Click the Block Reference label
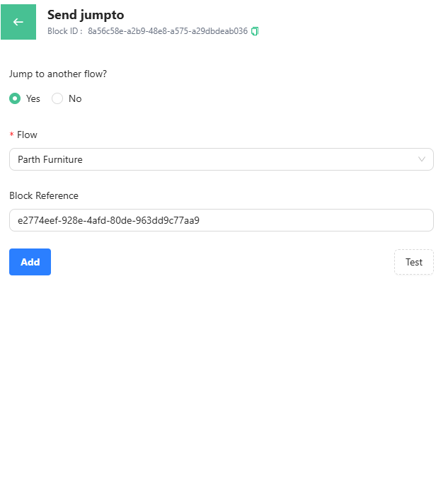This screenshot has width=448, height=480. click(x=44, y=195)
